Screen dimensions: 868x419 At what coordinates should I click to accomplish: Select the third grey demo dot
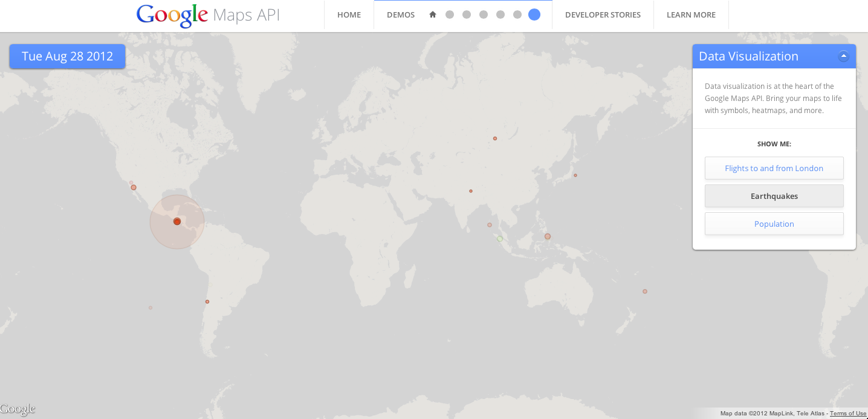pos(484,15)
